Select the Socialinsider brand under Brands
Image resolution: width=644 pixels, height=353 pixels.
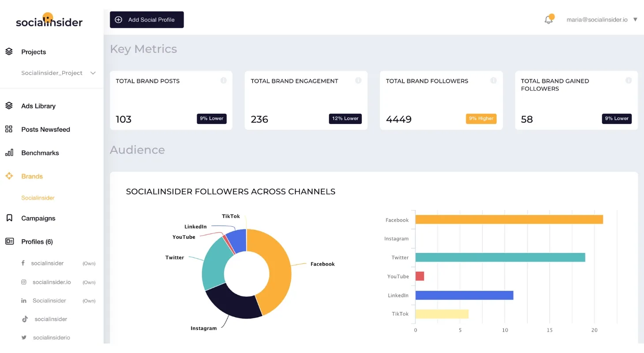(37, 198)
